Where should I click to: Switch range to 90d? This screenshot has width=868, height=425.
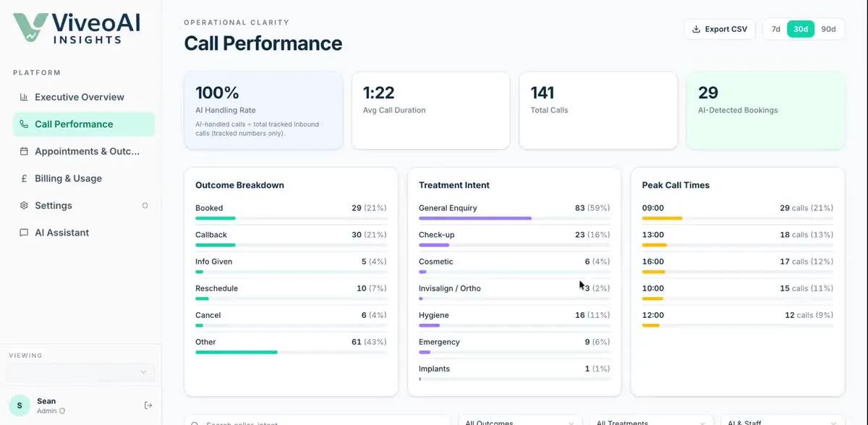[828, 29]
